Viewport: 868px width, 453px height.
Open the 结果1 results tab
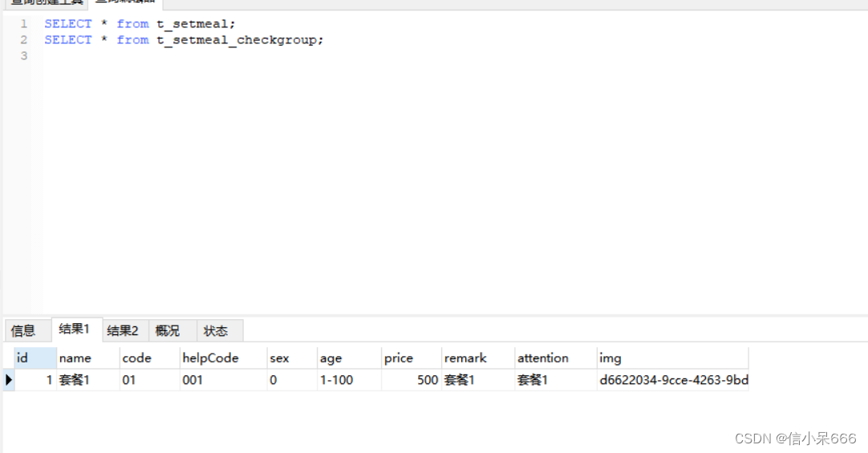(75, 330)
